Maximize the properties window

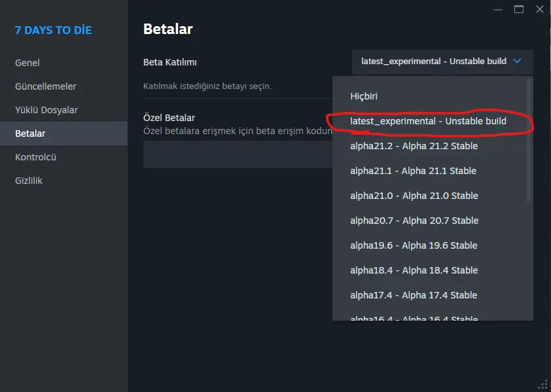click(x=519, y=10)
